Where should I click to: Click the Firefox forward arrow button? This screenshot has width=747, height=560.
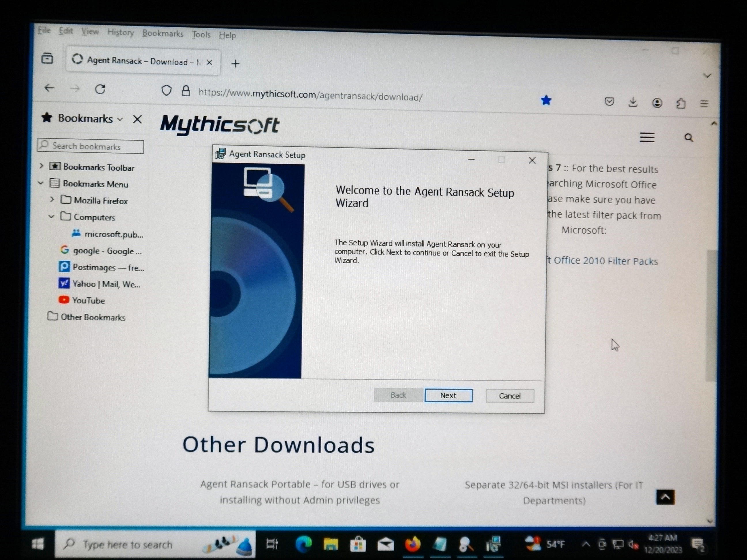coord(75,89)
